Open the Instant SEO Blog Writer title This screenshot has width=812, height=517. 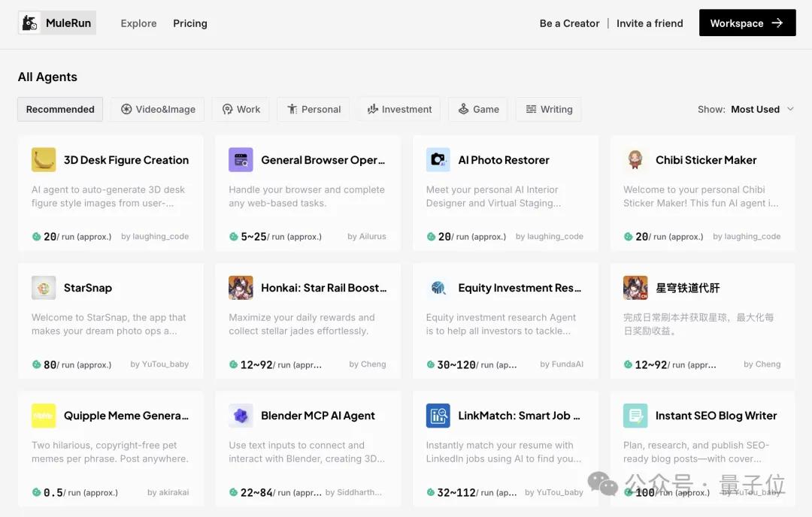click(717, 416)
